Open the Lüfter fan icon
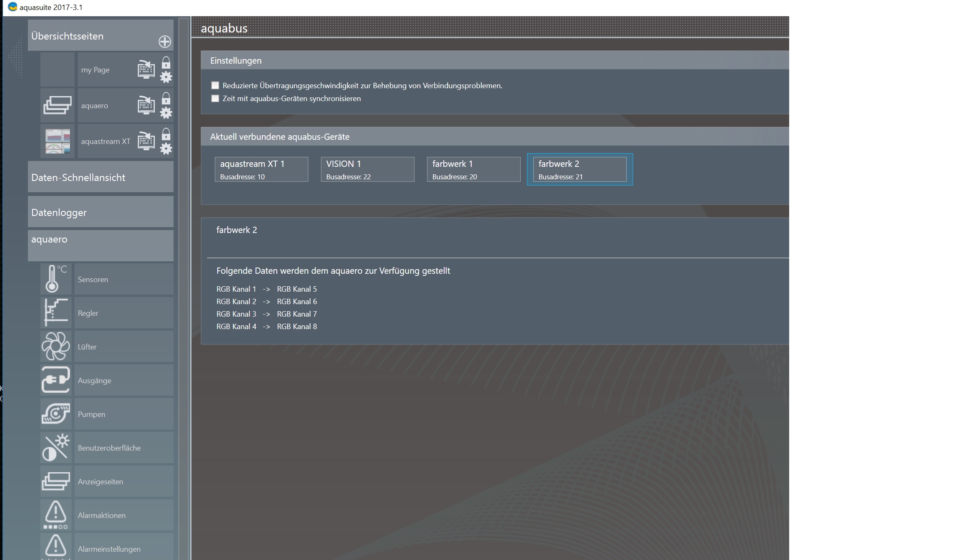 56,347
